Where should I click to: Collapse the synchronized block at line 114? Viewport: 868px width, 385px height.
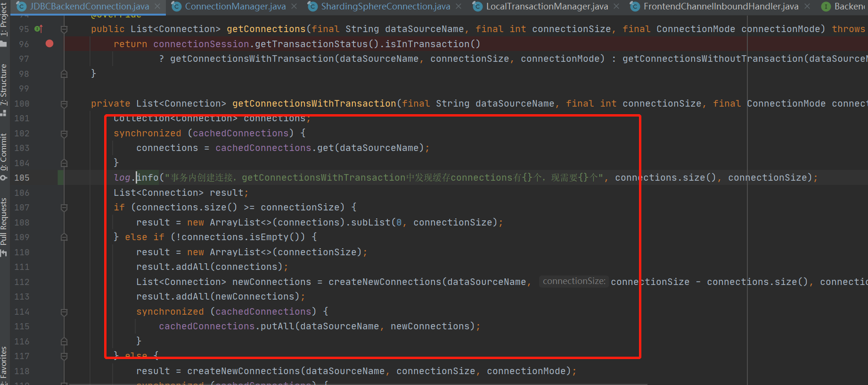point(64,312)
